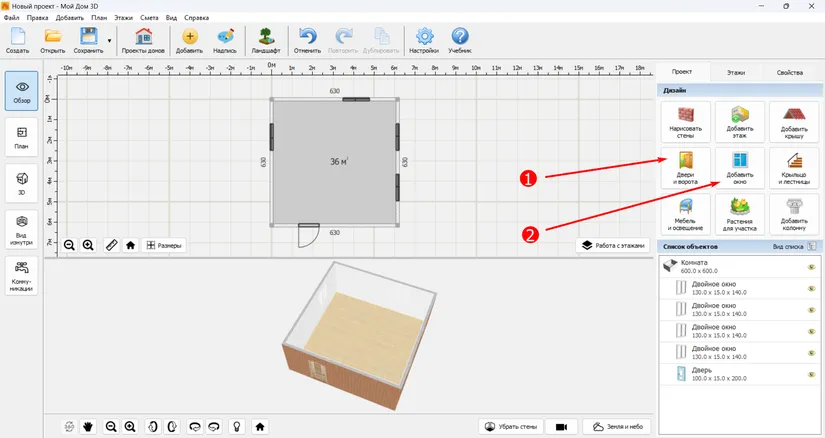The height and width of the screenshot is (438, 825).
Task: Toggle visibility of the Дверь object
Action: coord(811,374)
